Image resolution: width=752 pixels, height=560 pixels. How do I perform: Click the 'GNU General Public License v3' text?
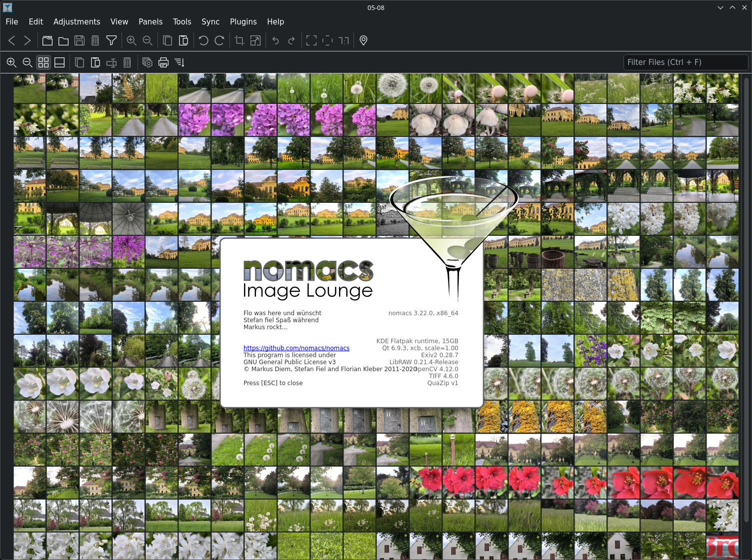289,362
